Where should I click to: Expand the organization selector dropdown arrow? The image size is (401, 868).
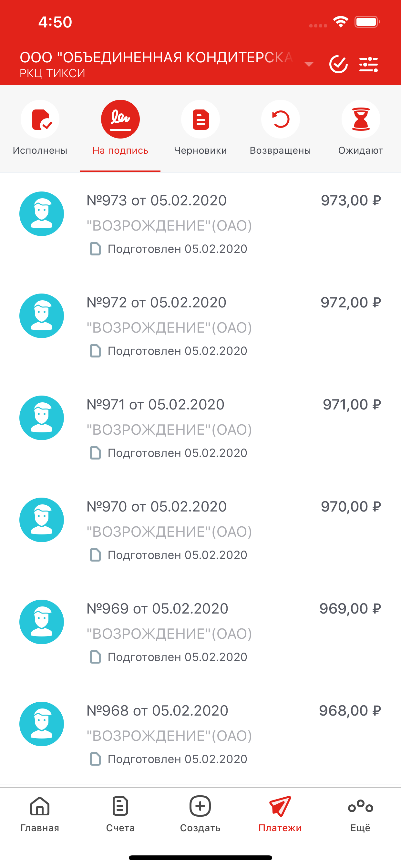point(309,64)
